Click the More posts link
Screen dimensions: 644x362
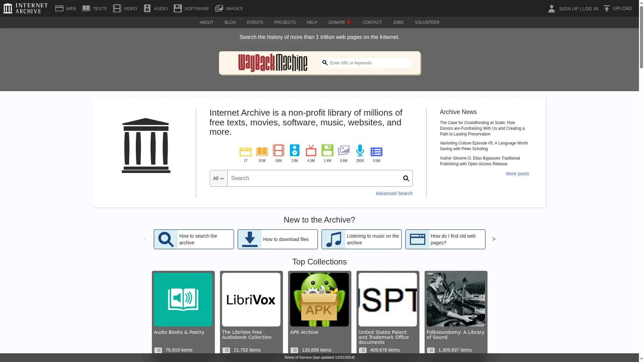517,174
